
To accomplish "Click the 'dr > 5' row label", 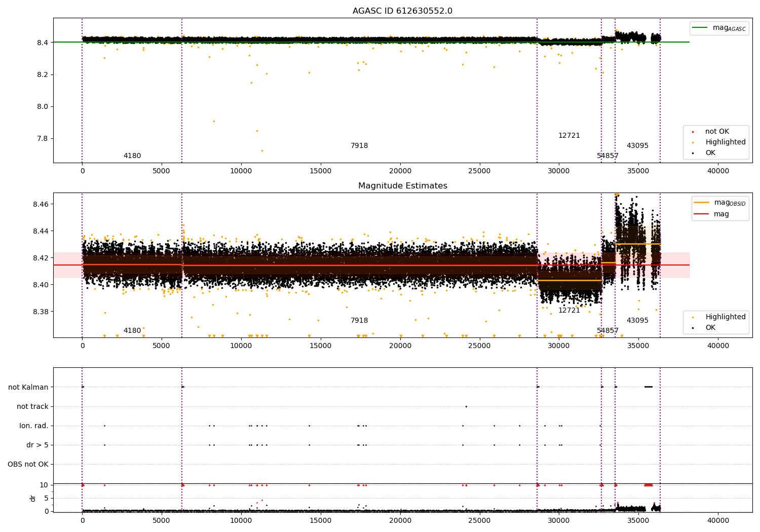I will point(37,445).
